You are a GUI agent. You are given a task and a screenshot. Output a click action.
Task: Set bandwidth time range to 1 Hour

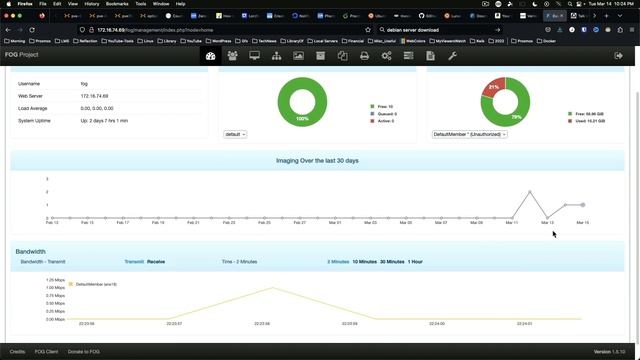click(x=415, y=262)
